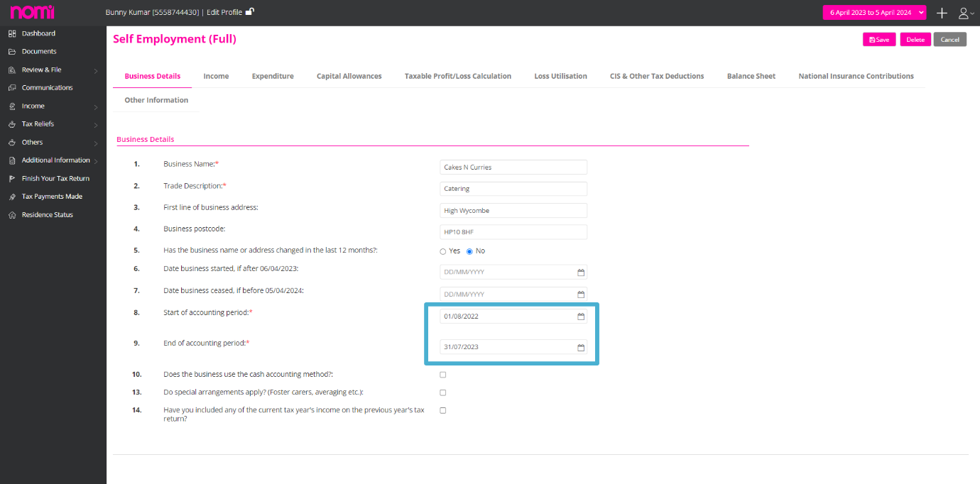Click the Save button
Screen dimensions: 980x484
(879, 40)
